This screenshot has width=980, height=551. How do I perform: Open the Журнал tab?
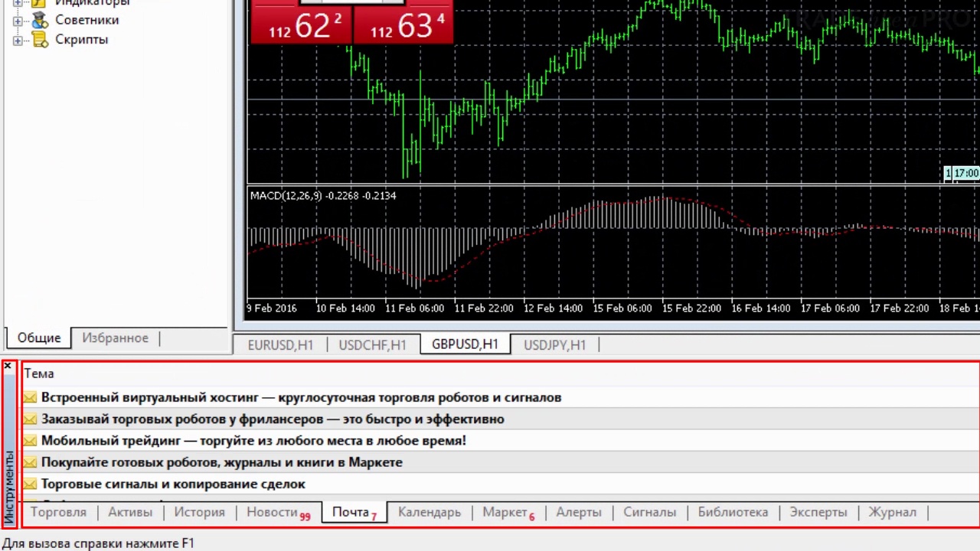point(892,513)
